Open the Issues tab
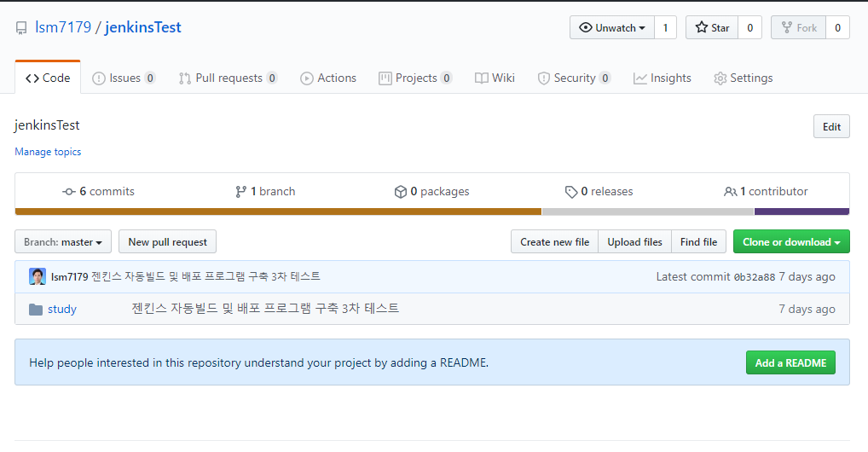 (124, 78)
